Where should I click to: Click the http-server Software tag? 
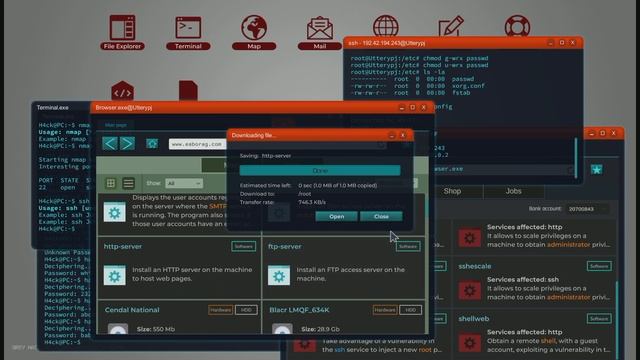click(x=244, y=246)
